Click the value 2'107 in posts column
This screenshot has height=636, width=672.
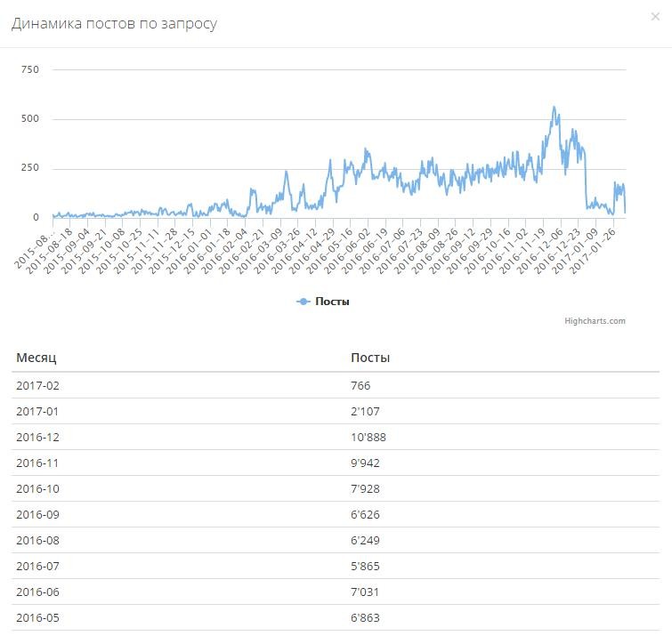click(x=365, y=411)
